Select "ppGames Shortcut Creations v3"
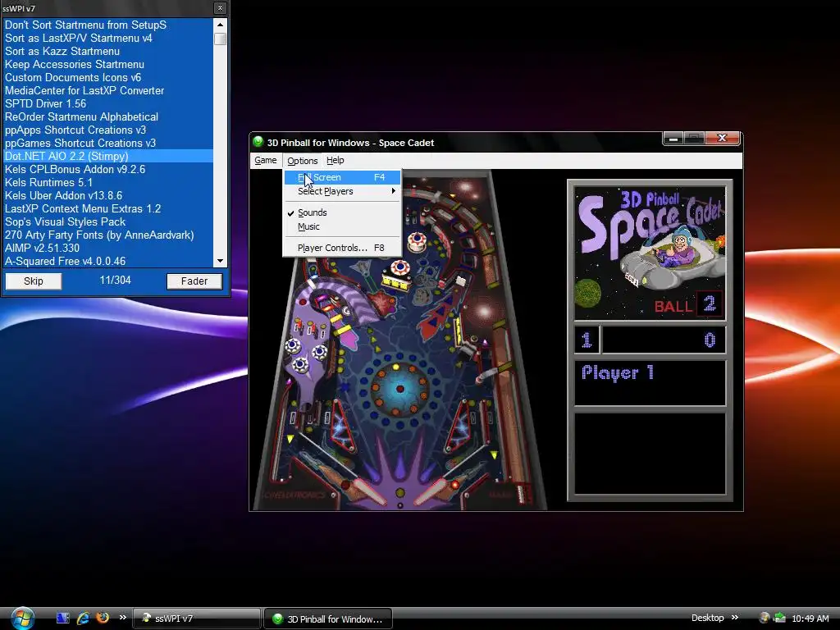 coord(108,143)
